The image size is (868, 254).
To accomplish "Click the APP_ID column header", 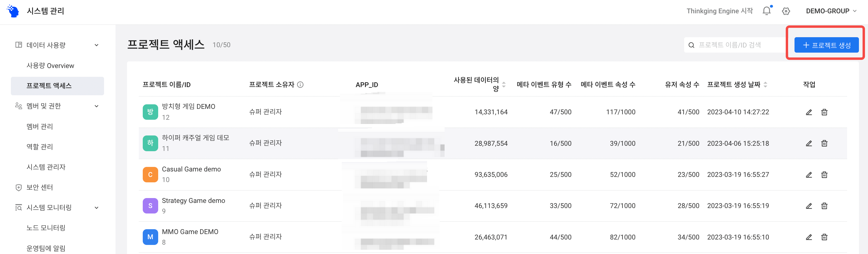I will point(367,85).
